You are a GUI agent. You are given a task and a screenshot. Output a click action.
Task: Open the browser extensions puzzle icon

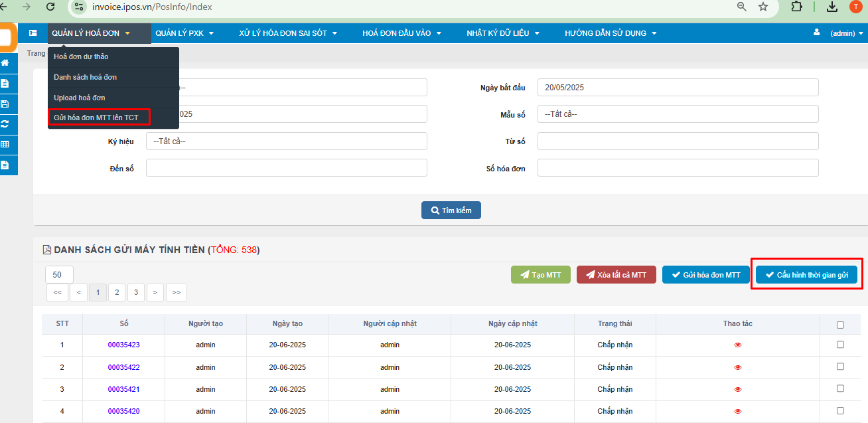point(797,7)
